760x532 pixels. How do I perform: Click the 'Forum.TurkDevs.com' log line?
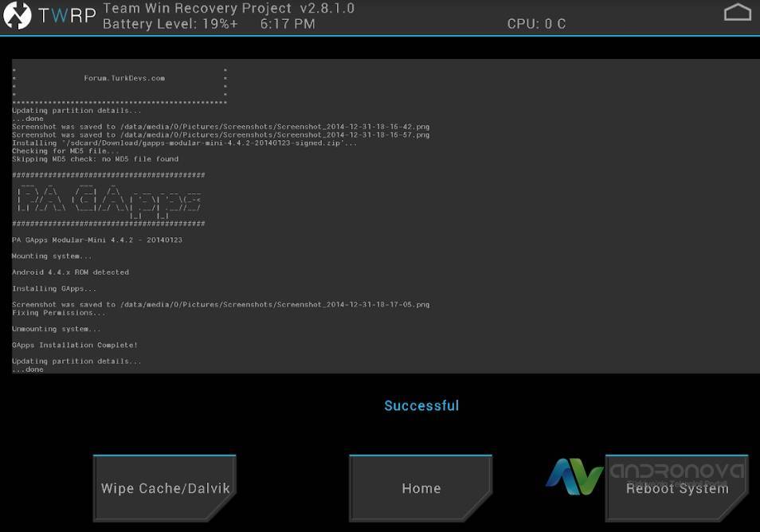pos(124,78)
